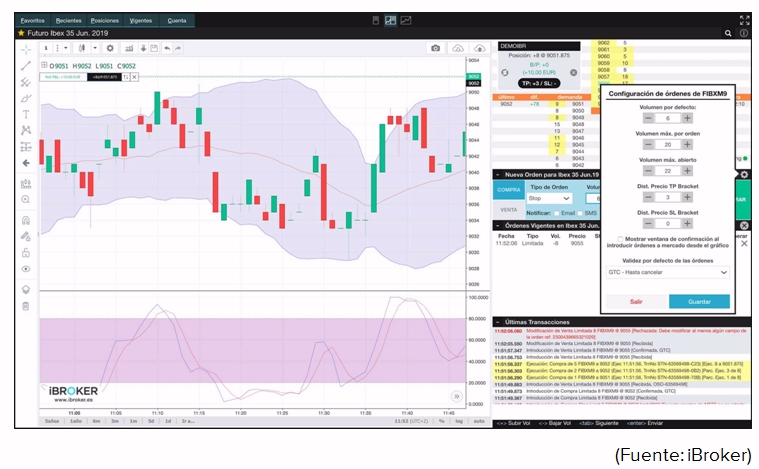Open the Posiciones tab
Screen dimensions: 759x469
[103, 20]
